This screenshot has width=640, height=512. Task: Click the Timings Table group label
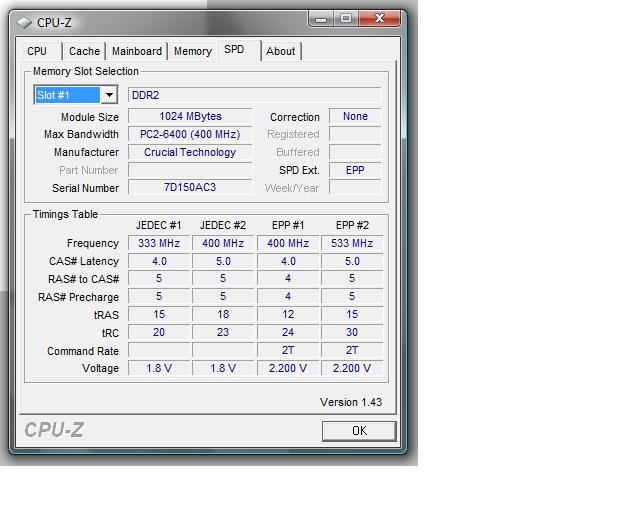click(x=65, y=214)
